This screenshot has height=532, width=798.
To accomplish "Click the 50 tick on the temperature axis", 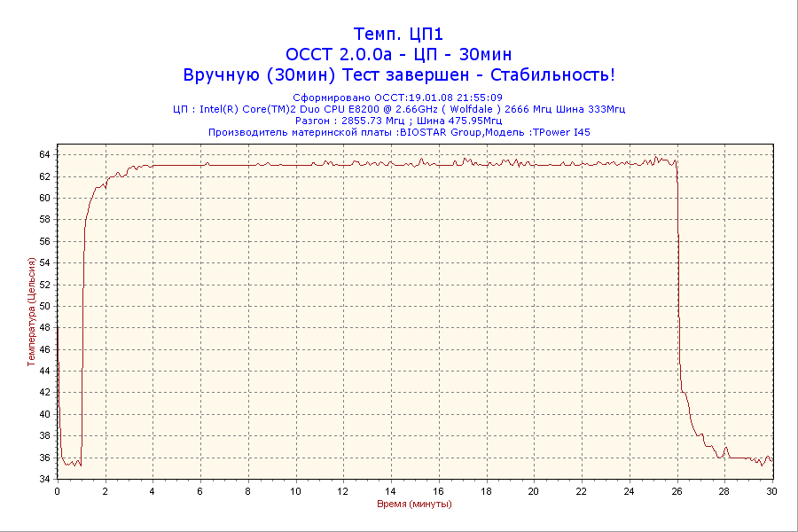I will point(43,306).
